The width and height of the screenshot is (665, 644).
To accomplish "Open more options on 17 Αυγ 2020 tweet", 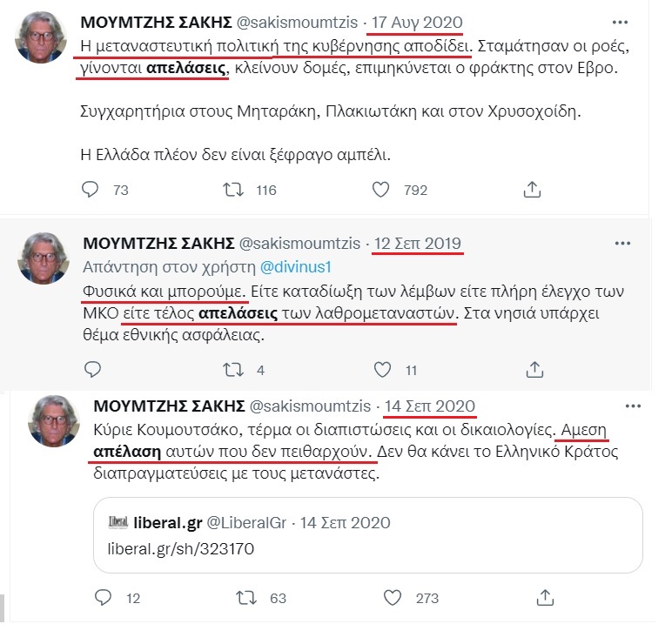I will point(620,22).
